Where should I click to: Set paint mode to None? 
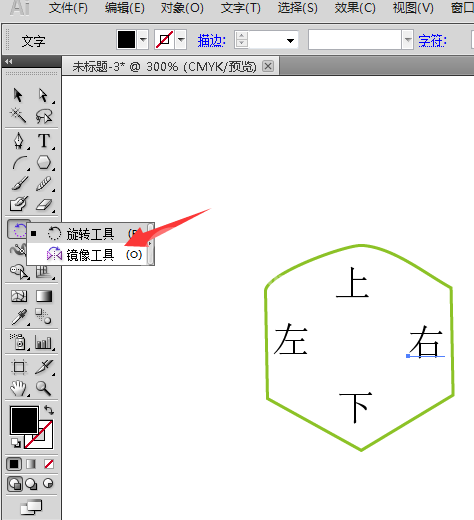[49, 464]
